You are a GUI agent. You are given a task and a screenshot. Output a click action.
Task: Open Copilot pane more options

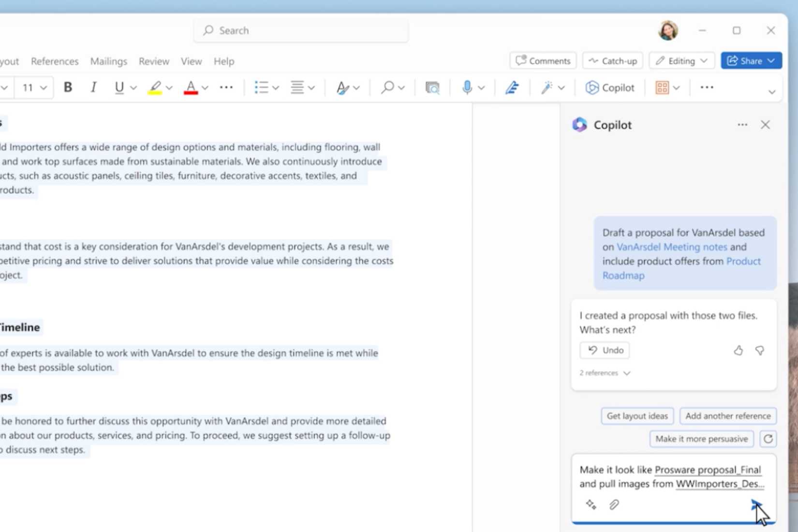742,125
